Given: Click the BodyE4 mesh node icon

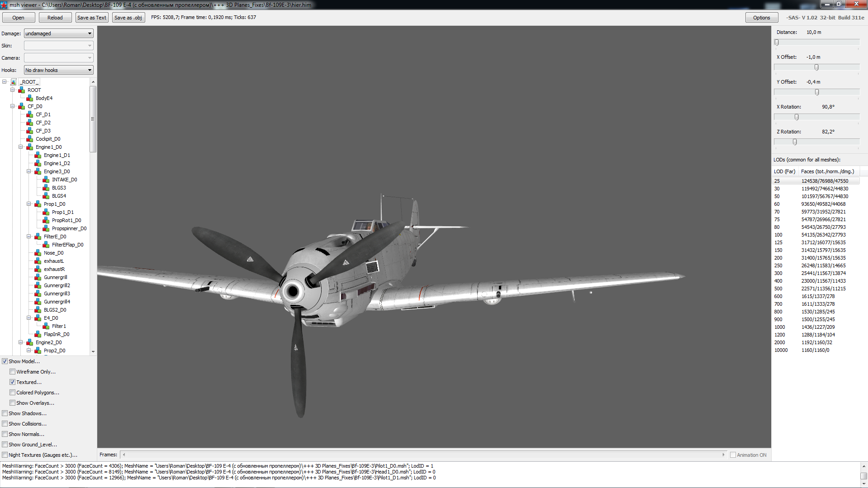Looking at the screenshot, I should click(30, 98).
